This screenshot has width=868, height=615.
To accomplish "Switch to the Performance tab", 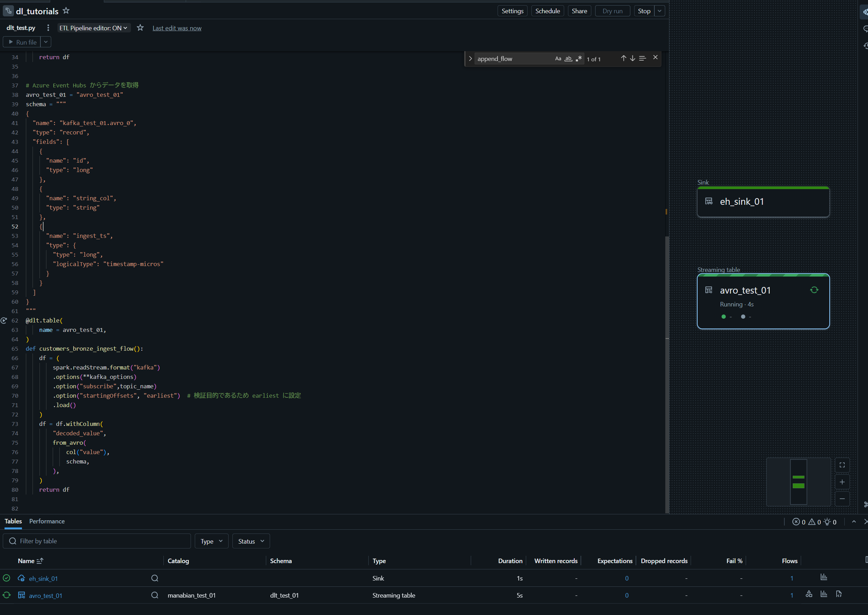I will 47,521.
